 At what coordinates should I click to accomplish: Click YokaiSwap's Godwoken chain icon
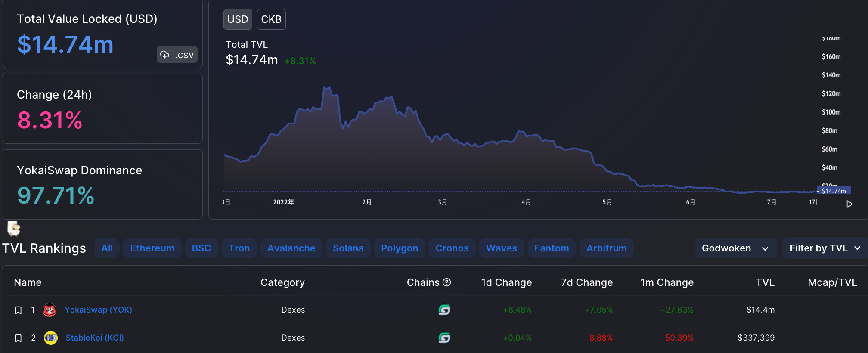tap(444, 310)
